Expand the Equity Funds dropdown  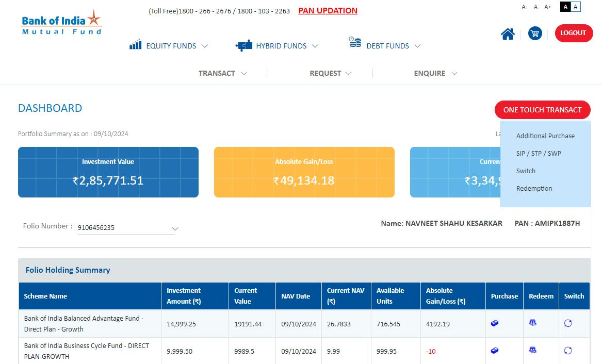tap(205, 46)
